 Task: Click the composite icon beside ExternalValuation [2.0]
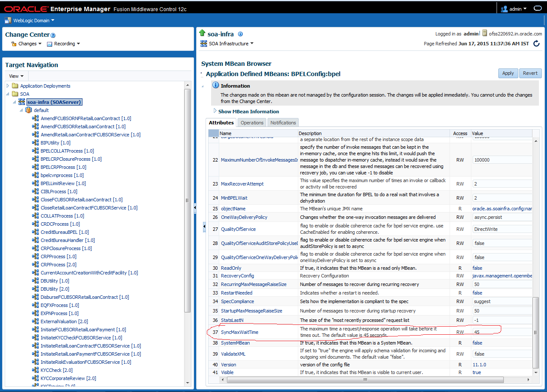[x=35, y=321]
